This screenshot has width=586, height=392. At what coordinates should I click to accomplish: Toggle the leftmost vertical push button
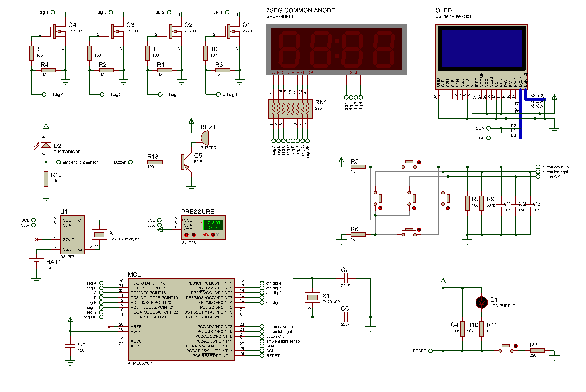click(378, 198)
